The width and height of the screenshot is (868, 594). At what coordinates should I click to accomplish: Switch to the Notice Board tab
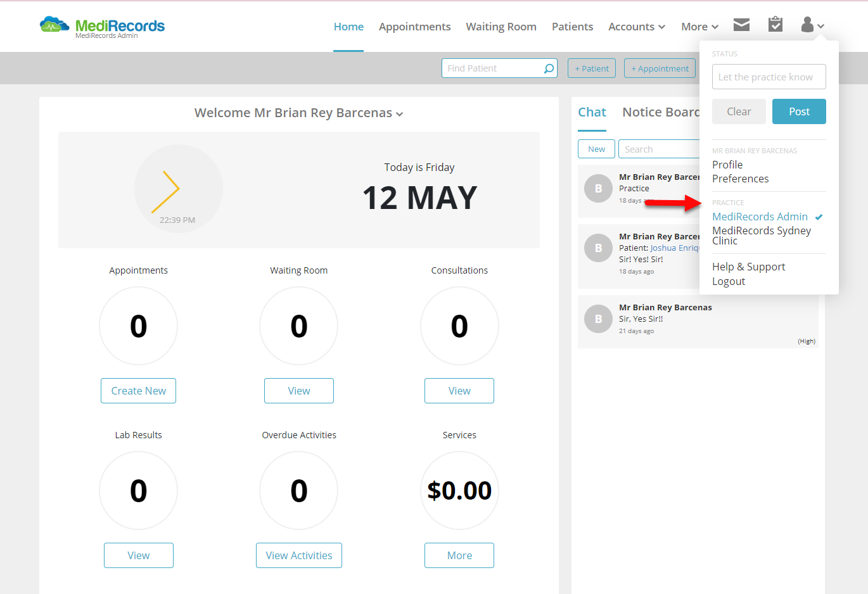pyautogui.click(x=661, y=112)
